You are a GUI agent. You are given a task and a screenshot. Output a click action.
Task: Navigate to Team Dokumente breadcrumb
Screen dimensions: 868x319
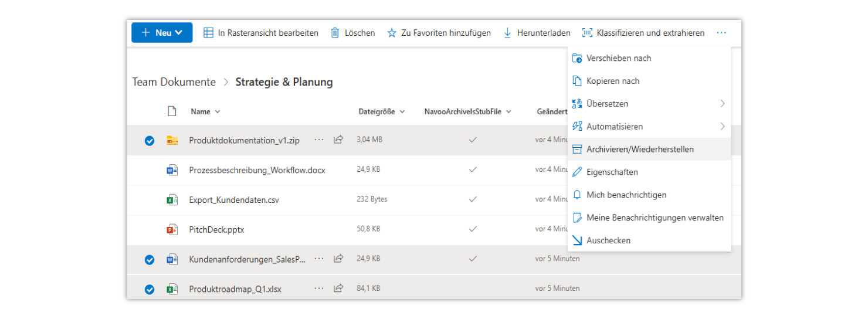174,82
